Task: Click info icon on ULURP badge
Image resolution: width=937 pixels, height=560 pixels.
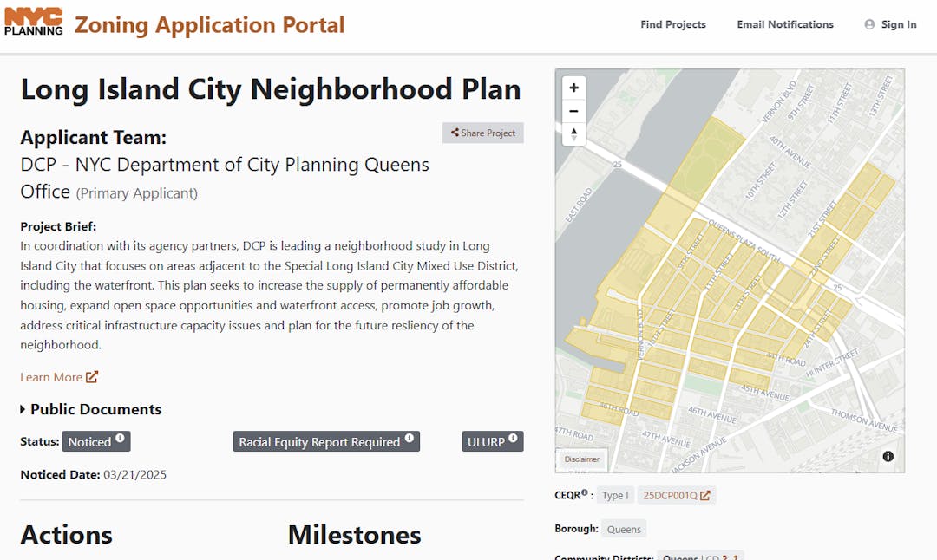Action: point(513,439)
